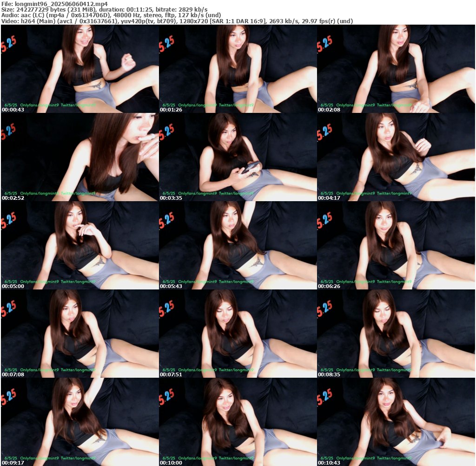Choose the 00:08:35 video frame
Image resolution: width=476 pixels, height=466 pixels.
point(396,333)
